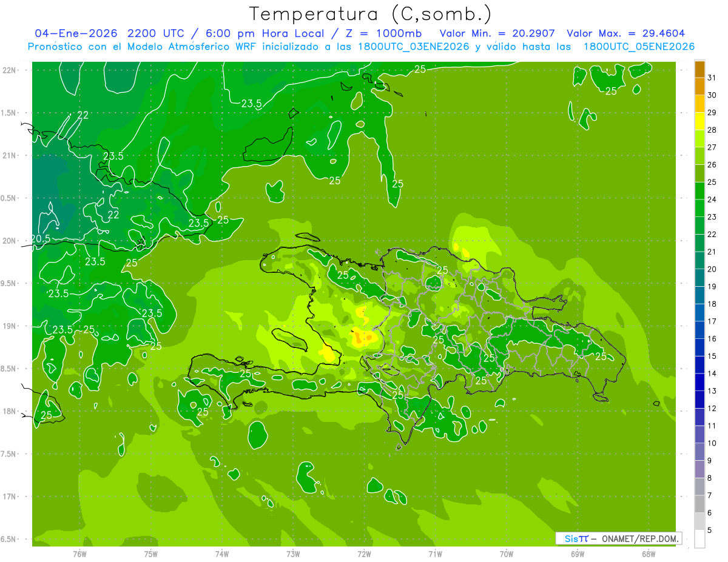Select "Valor Max. = 29.4604" in header

click(x=625, y=33)
